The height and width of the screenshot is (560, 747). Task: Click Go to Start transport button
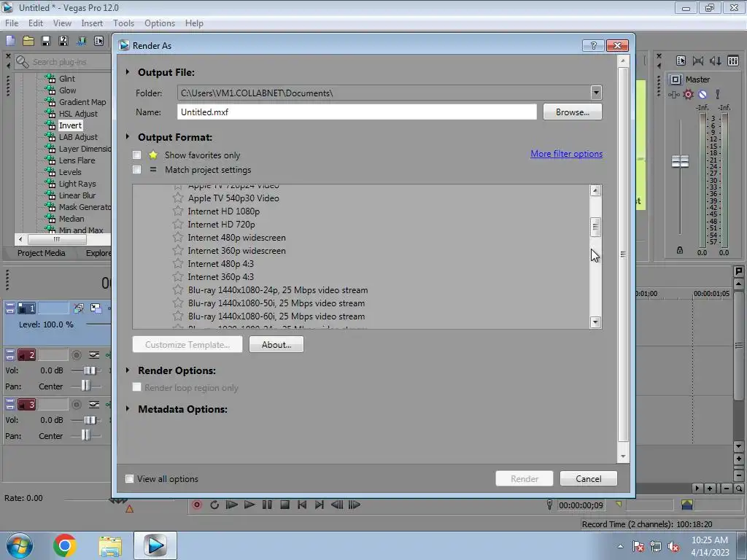pos(302,505)
